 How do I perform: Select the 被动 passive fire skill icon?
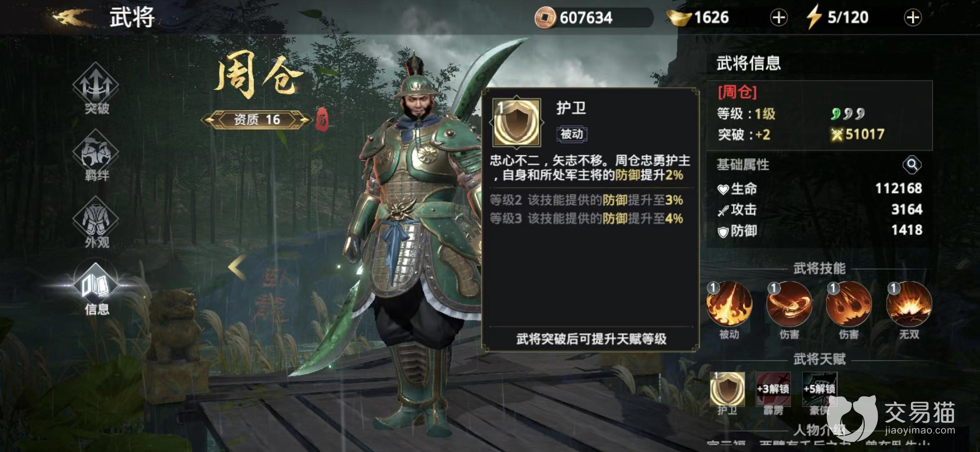click(729, 304)
